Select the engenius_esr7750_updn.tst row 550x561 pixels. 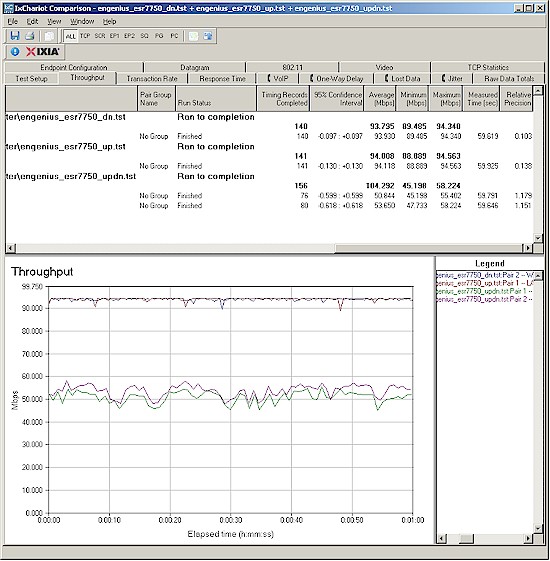click(269, 176)
